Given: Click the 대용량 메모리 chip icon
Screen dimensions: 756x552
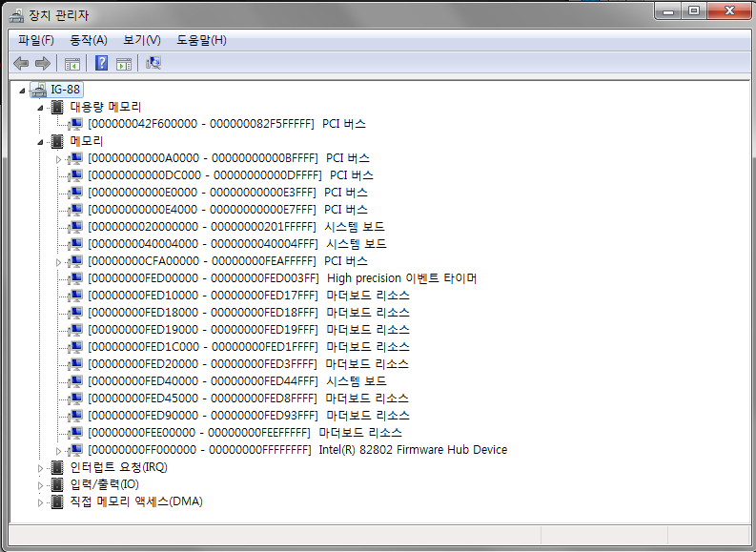Looking at the screenshot, I should click(57, 107).
